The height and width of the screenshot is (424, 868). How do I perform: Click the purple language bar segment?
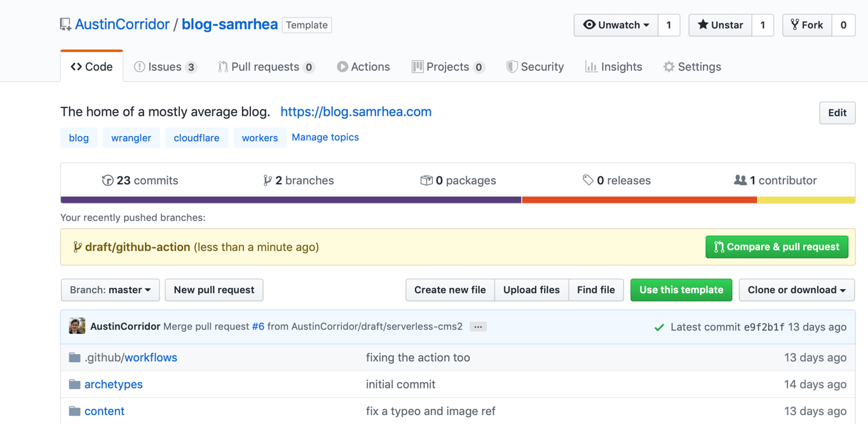pyautogui.click(x=290, y=200)
